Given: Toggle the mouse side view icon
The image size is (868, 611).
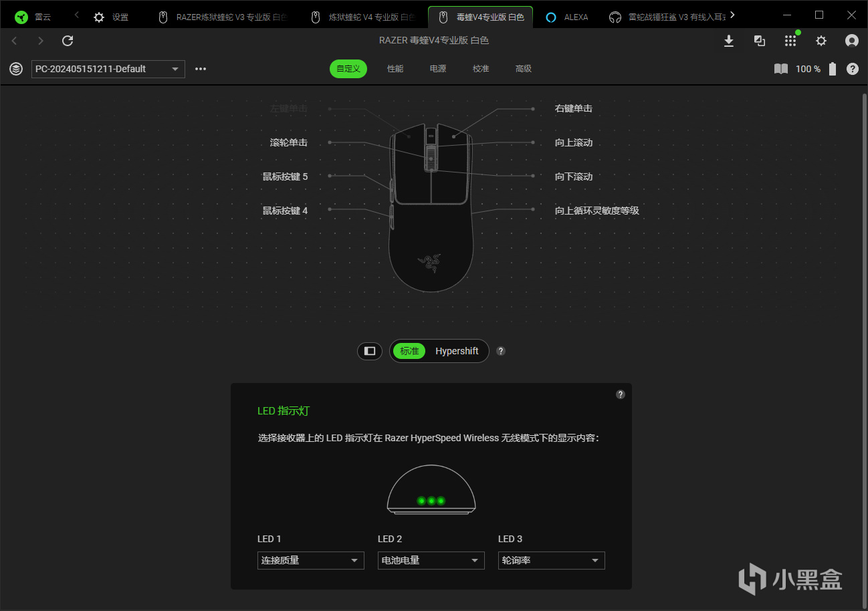Looking at the screenshot, I should (x=370, y=351).
